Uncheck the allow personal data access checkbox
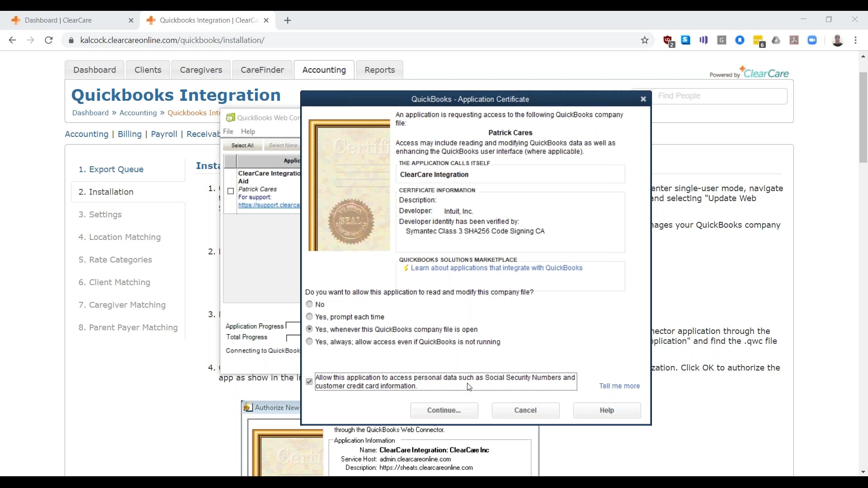Screen dimensions: 868x488 (309, 382)
